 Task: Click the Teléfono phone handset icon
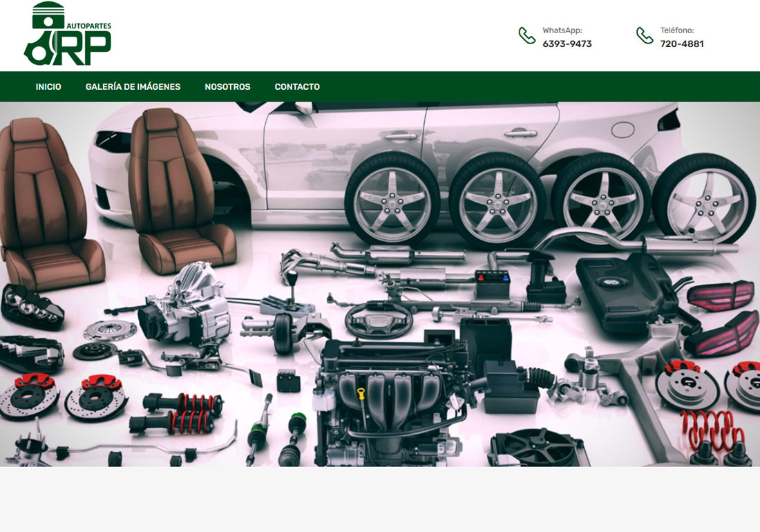click(645, 36)
